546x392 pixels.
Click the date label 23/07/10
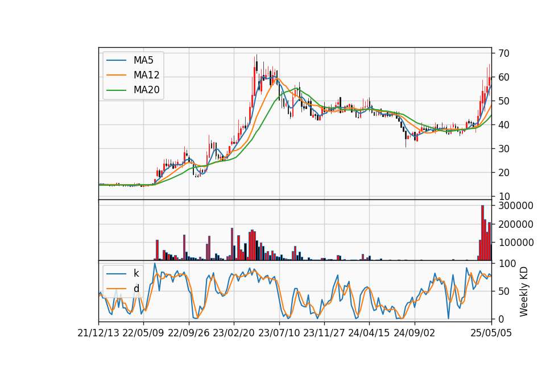pyautogui.click(x=279, y=333)
